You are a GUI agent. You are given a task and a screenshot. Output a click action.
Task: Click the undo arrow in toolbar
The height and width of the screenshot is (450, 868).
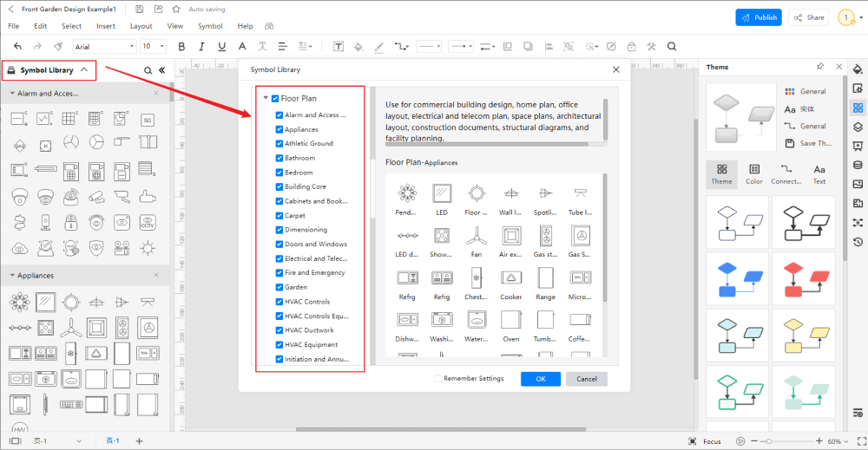pos(17,46)
